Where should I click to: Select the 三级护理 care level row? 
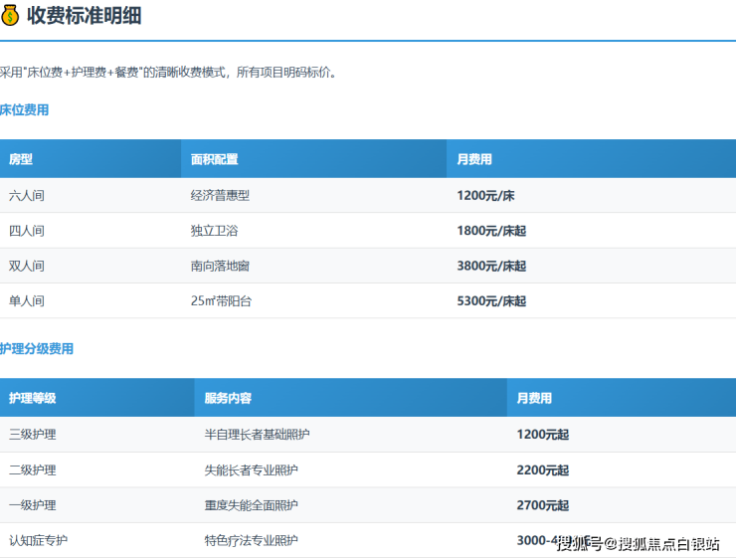[33, 435]
